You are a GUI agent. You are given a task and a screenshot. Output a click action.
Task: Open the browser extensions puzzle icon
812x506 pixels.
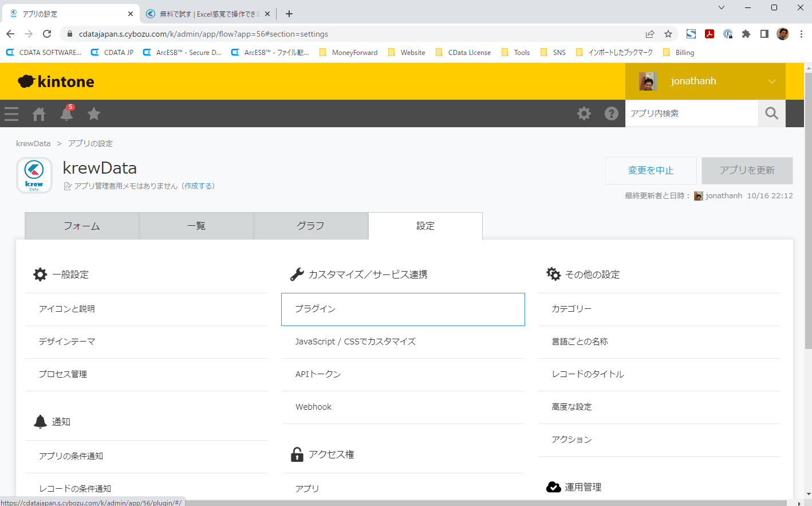pyautogui.click(x=746, y=34)
